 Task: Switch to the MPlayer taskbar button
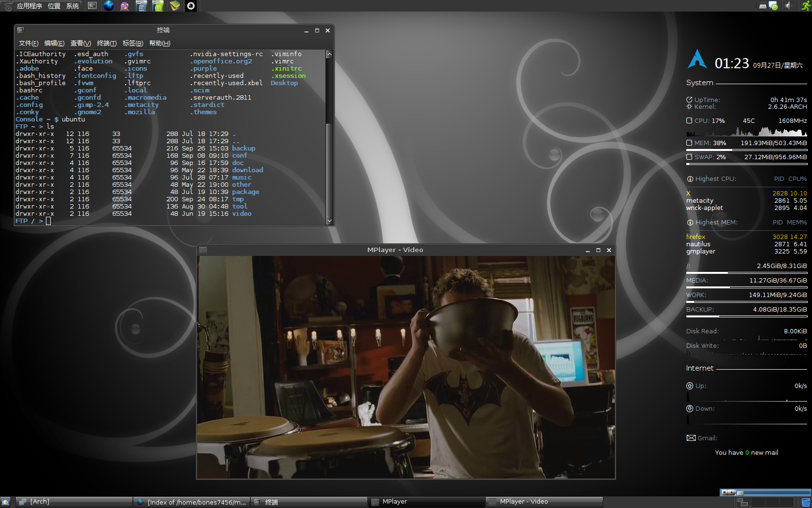tap(427, 502)
